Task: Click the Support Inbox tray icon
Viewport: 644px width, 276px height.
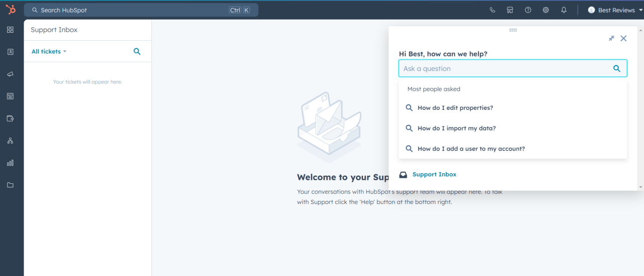Action: (x=403, y=175)
